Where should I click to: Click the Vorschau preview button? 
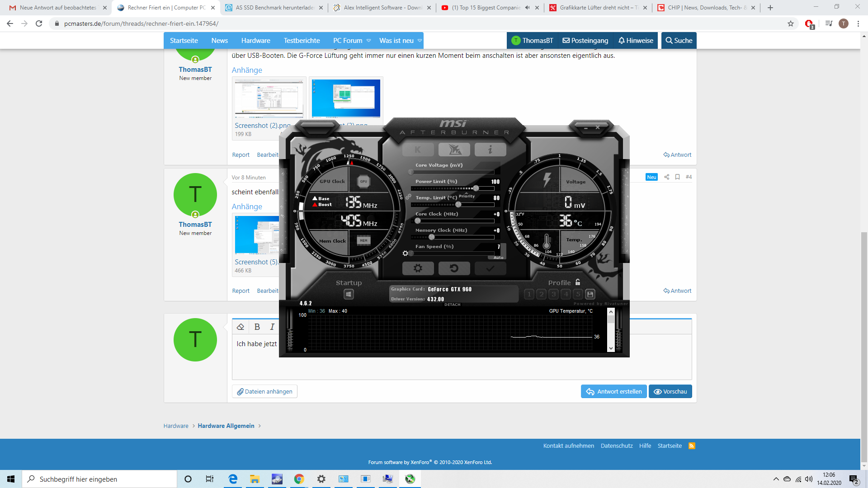(x=670, y=392)
